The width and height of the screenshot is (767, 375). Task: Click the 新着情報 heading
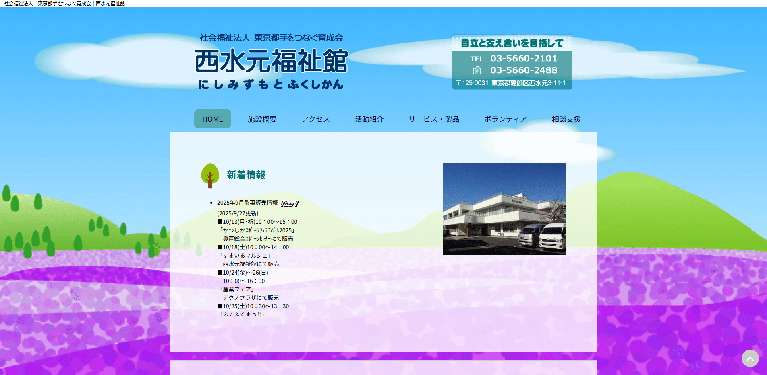[246, 175]
